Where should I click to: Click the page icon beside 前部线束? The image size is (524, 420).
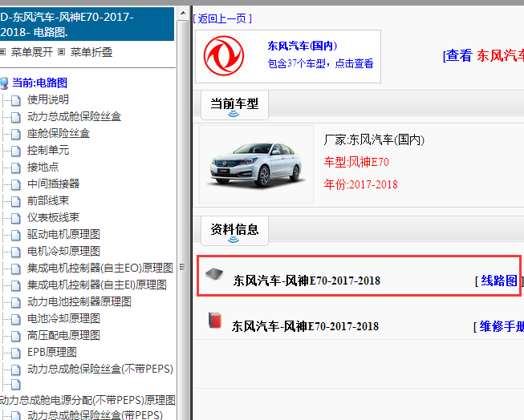tap(16, 201)
